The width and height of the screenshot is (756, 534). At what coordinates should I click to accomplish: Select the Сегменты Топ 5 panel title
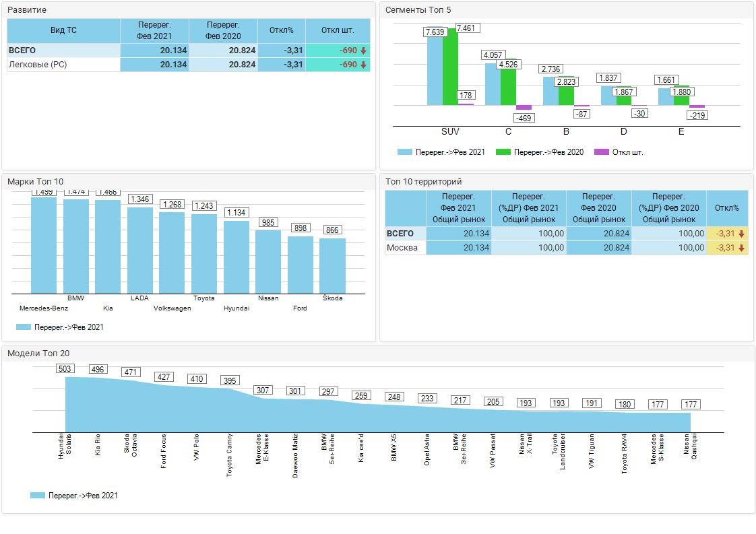pos(418,9)
